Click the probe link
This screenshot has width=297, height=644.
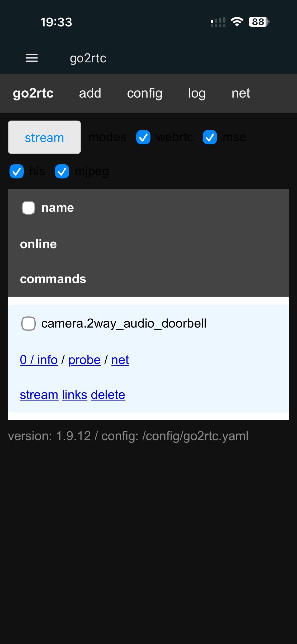click(84, 360)
